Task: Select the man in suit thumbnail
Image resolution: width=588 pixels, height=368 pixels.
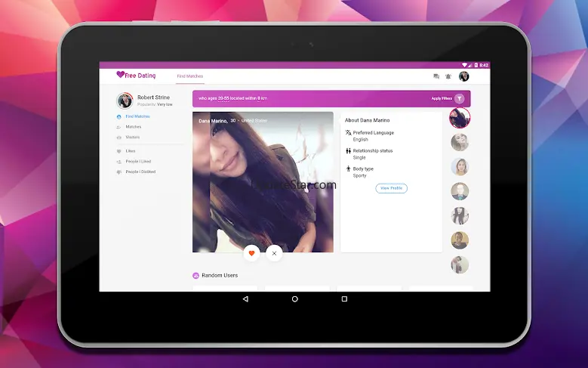Action: click(460, 191)
